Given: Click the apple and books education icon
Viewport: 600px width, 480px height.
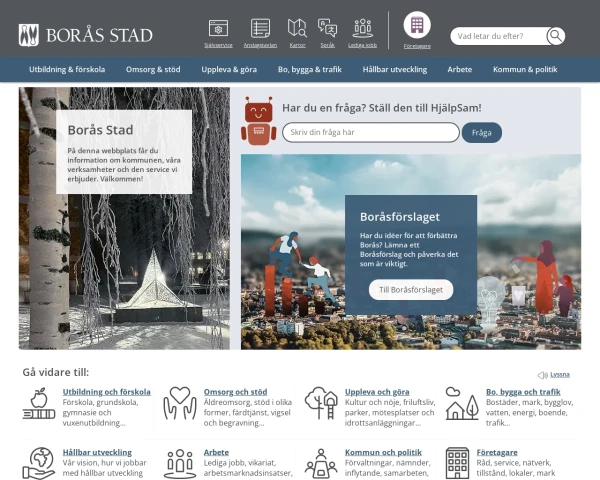Looking at the screenshot, I should (x=39, y=403).
